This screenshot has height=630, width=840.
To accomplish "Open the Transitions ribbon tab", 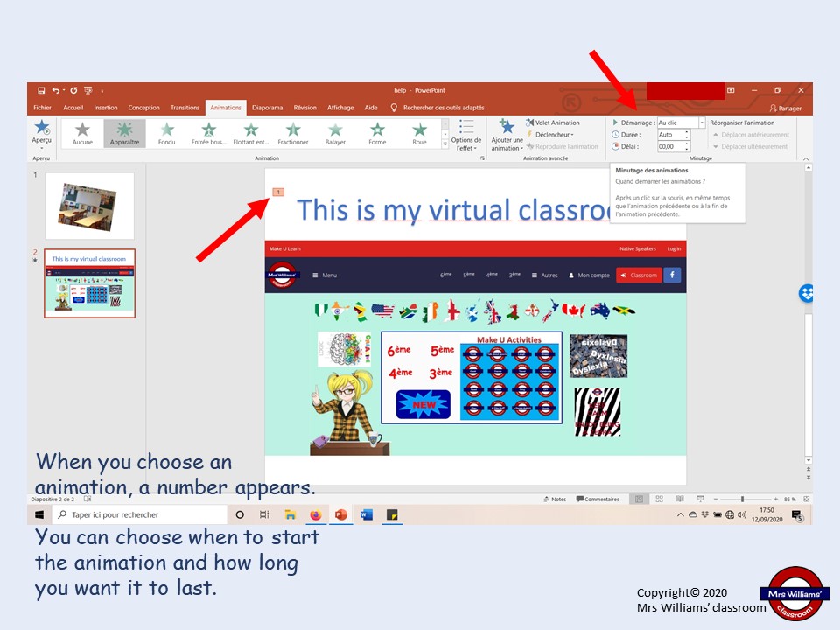I will (x=185, y=108).
